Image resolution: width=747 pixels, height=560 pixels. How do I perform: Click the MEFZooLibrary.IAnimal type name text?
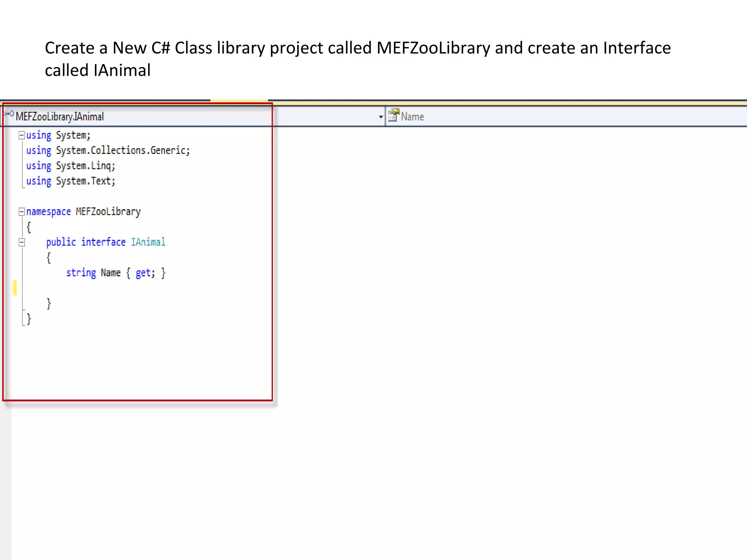click(60, 117)
